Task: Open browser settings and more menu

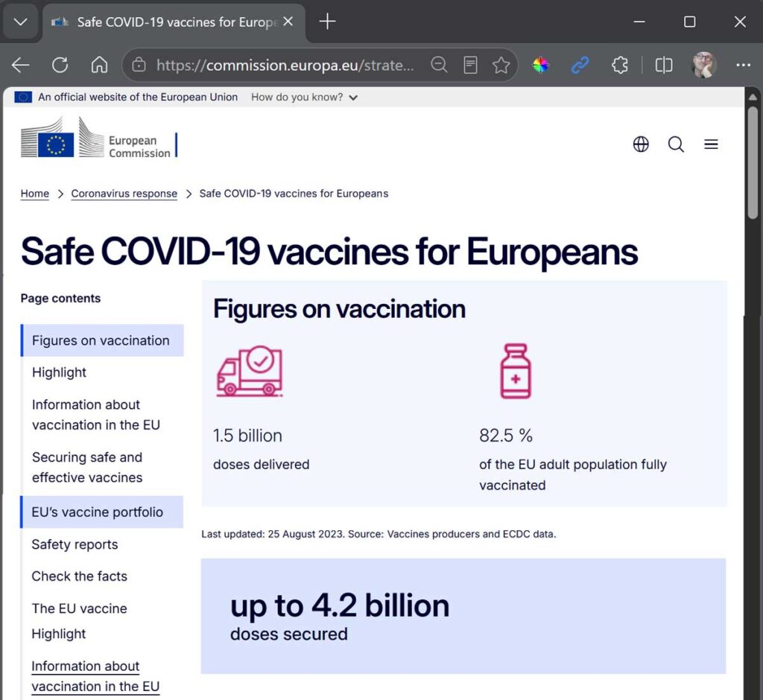Action: (x=743, y=65)
